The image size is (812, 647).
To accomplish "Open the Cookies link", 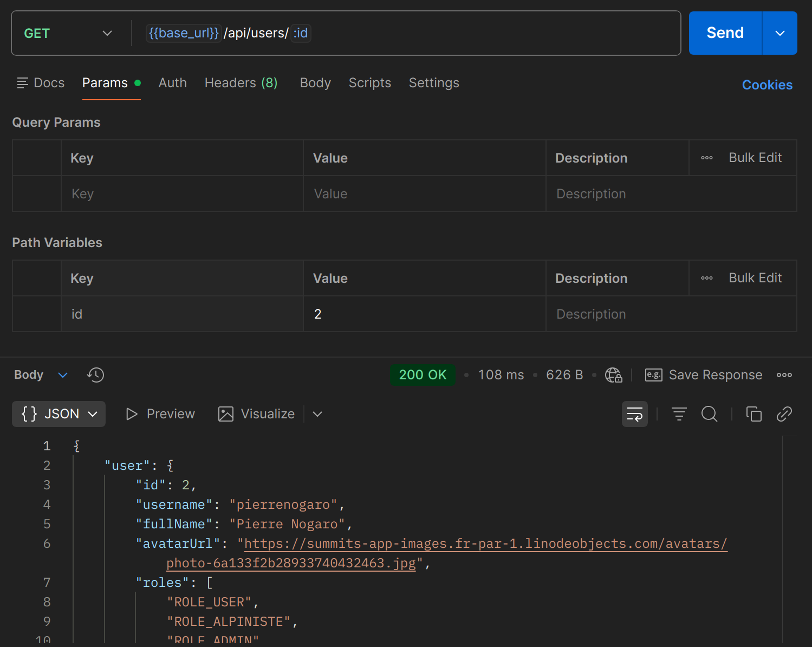I will [x=767, y=85].
